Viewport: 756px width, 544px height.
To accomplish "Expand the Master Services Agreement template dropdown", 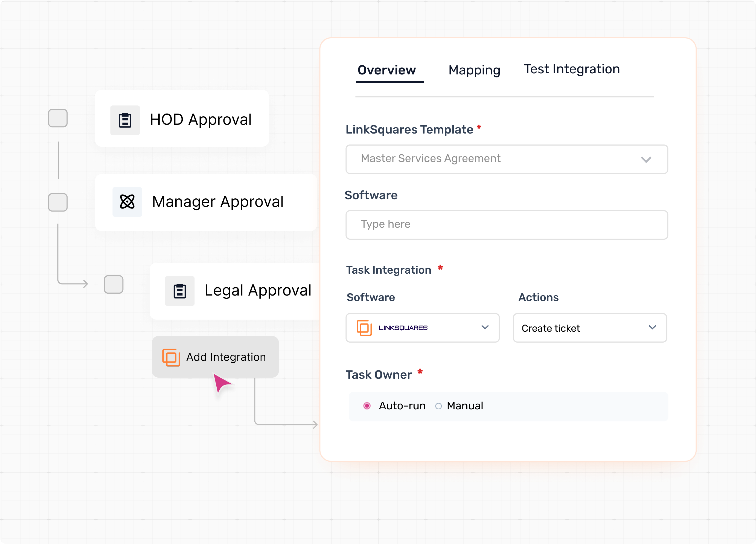I will point(507,159).
